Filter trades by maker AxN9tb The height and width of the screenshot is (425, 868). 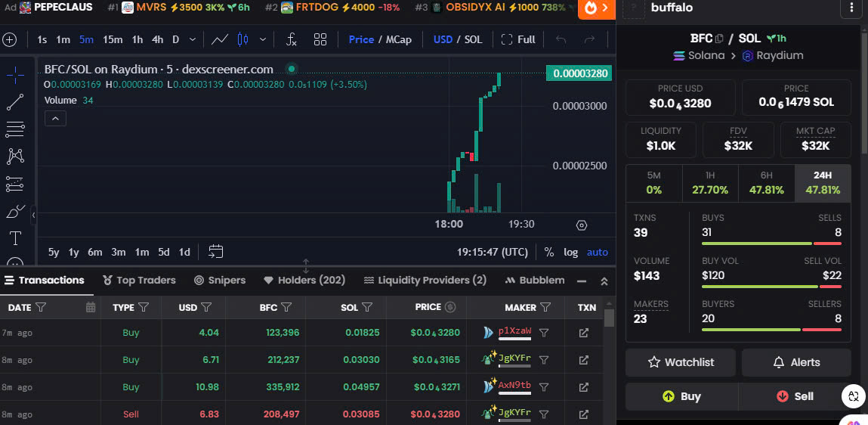(x=544, y=386)
